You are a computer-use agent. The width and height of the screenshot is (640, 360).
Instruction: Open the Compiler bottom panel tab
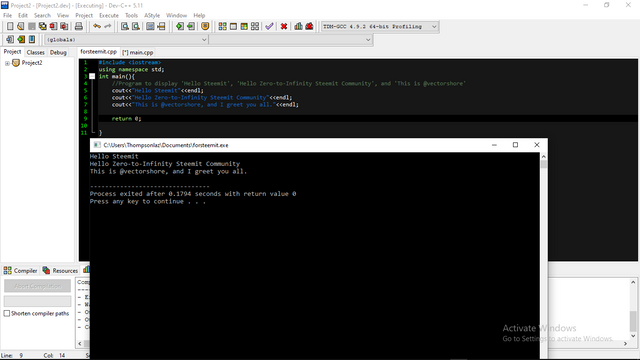coord(20,270)
